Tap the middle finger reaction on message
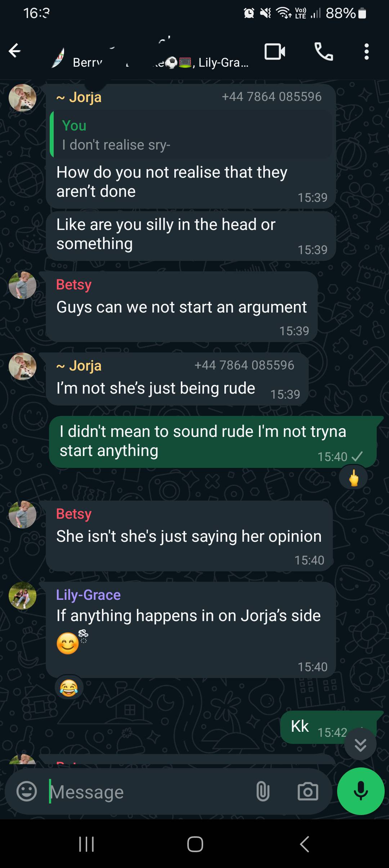The width and height of the screenshot is (389, 868). (x=354, y=478)
